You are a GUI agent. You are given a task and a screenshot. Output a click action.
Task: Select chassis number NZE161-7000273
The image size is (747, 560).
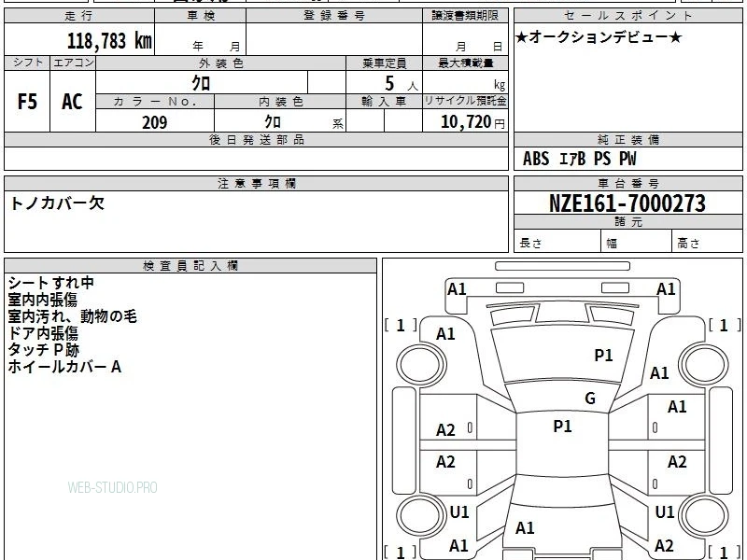point(627,203)
